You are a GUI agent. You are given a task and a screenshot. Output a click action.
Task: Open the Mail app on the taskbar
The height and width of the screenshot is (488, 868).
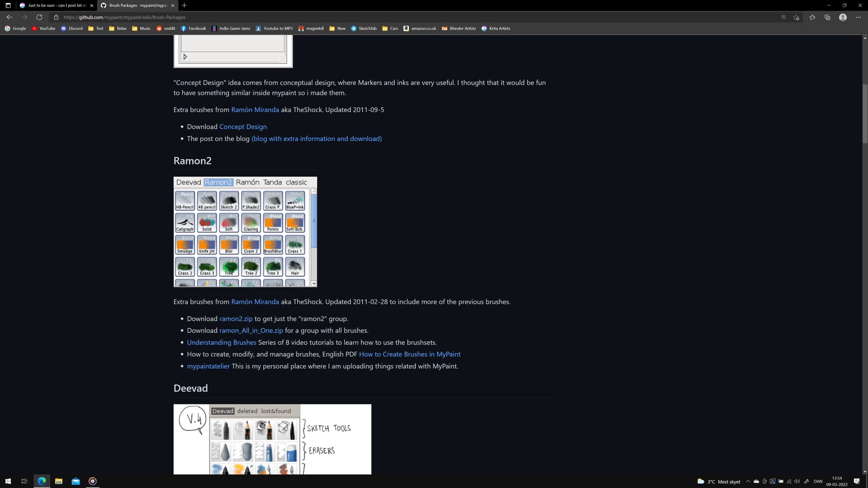click(x=75, y=481)
